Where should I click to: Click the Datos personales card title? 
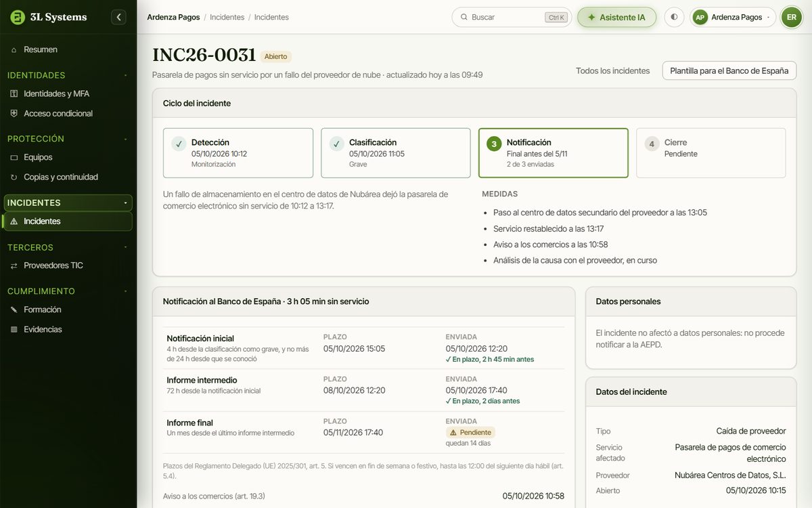[628, 301]
